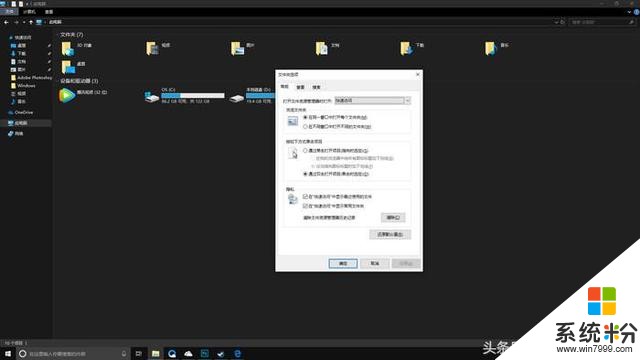Open the 查看 ribbon tab in Explorer
640x360 pixels.
coord(49,12)
